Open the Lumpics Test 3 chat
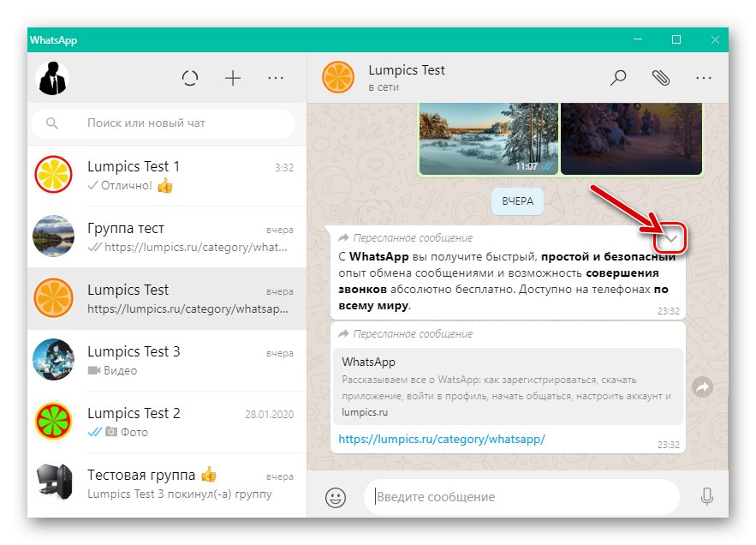The width and height of the screenshot is (756, 545). [167, 361]
